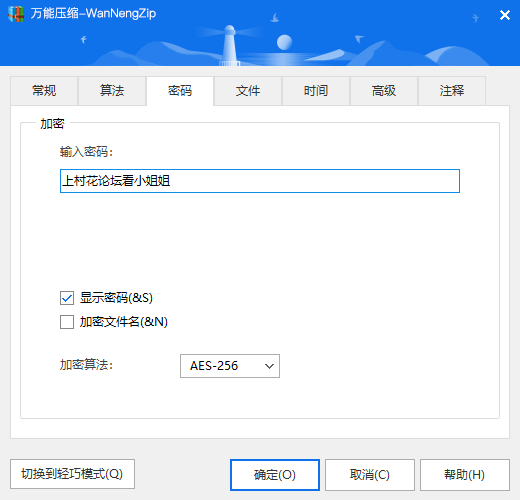Open help via 帮助(H) button
This screenshot has width=520, height=500.
tap(465, 475)
